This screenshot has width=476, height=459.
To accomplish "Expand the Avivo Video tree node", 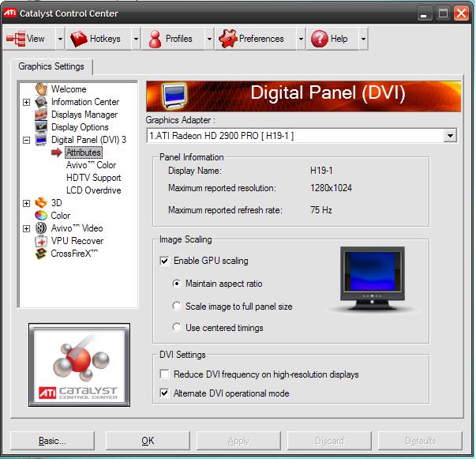I will pyautogui.click(x=27, y=228).
